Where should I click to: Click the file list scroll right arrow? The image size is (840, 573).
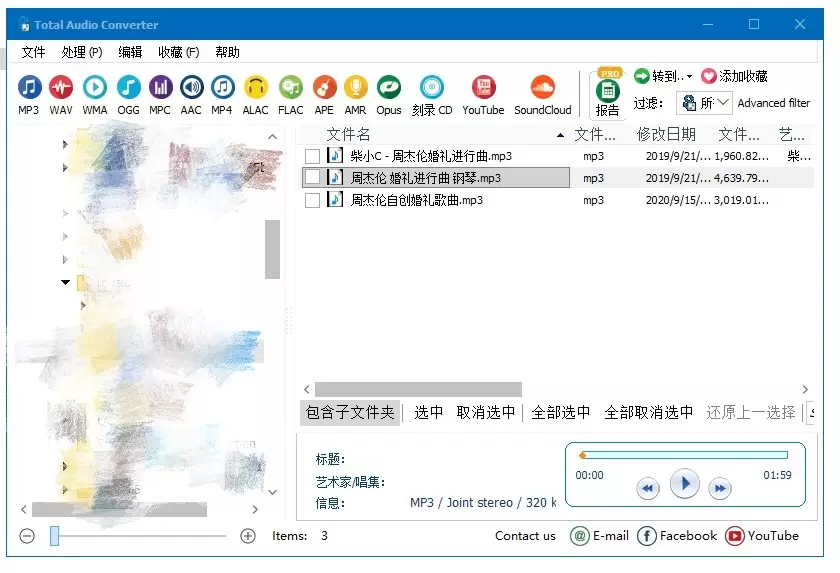[805, 389]
